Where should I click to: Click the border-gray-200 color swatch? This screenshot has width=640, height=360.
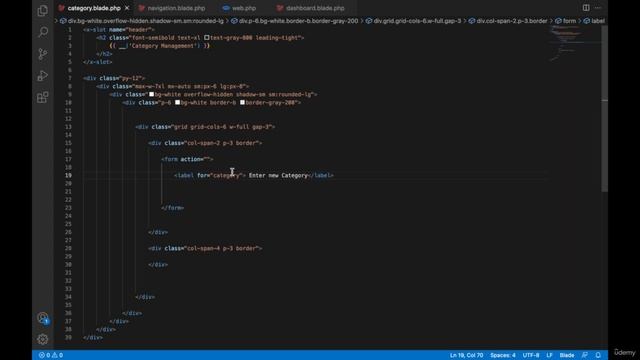242,102
